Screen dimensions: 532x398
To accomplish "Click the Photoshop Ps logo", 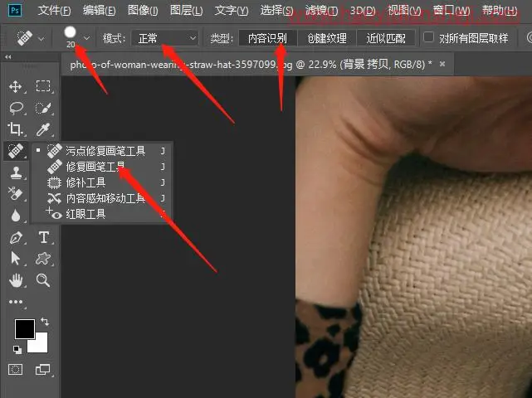I will (x=15, y=10).
